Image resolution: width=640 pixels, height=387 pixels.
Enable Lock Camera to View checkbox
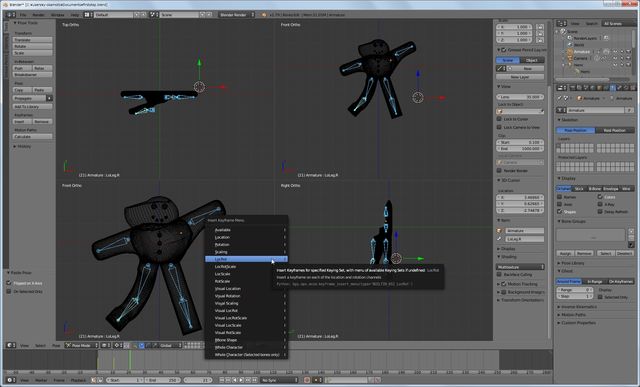click(x=499, y=127)
